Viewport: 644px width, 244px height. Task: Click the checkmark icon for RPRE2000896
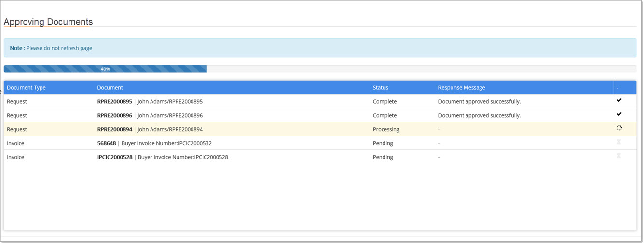click(x=619, y=114)
